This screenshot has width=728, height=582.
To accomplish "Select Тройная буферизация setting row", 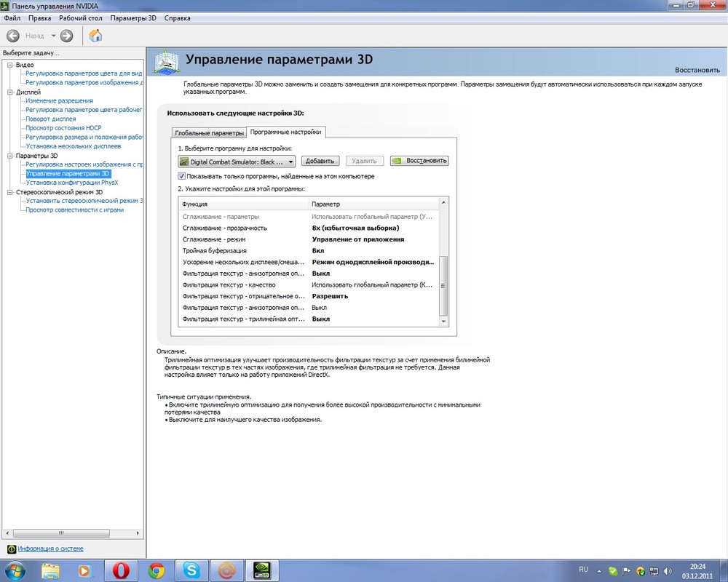I will [308, 250].
